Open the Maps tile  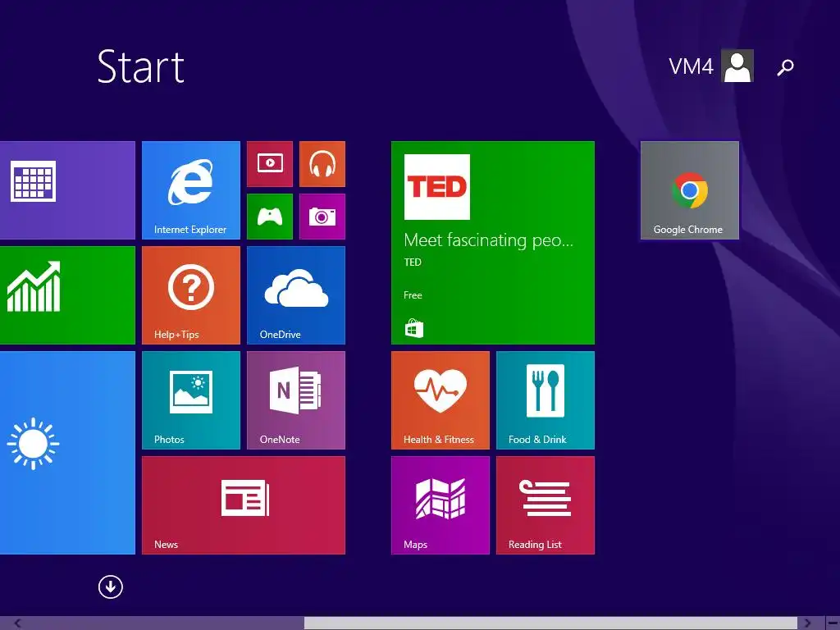(441, 505)
